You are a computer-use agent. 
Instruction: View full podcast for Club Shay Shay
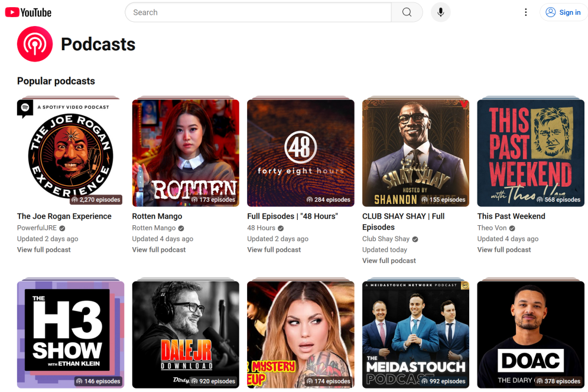[x=389, y=261]
